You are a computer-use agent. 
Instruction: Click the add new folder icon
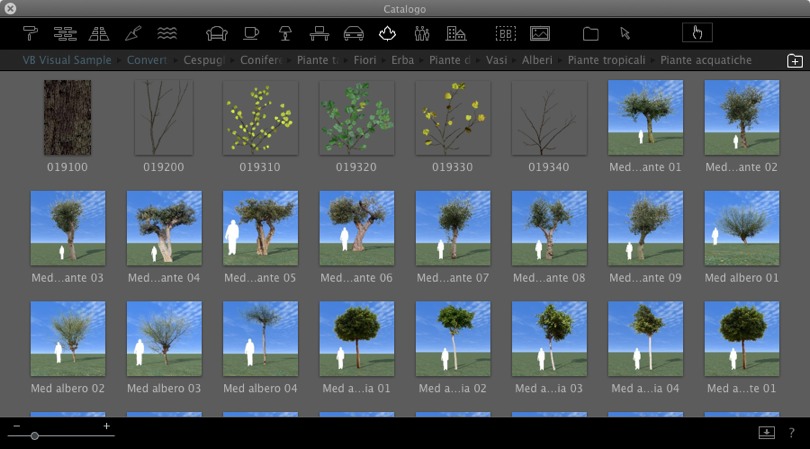[x=795, y=61]
